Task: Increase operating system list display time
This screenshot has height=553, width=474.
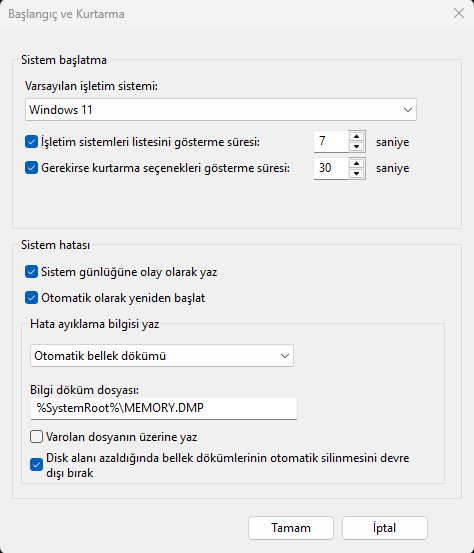Action: tap(357, 136)
